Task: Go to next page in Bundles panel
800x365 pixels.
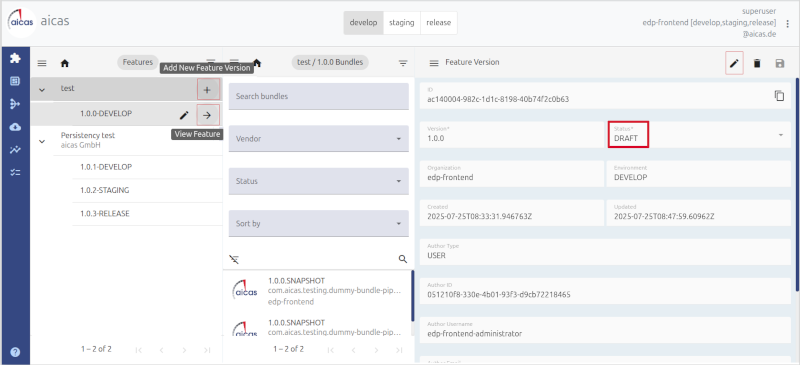Action: [x=377, y=350]
